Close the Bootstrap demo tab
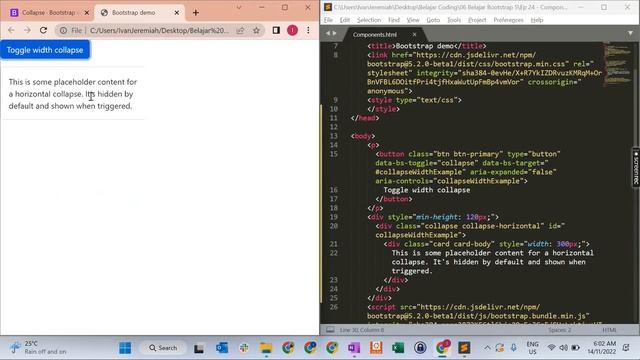 pos(177,13)
